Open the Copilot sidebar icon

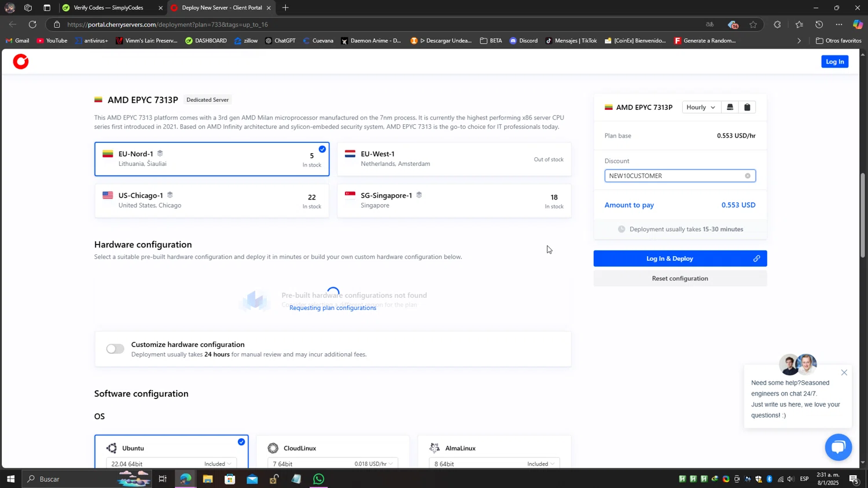(858, 24)
